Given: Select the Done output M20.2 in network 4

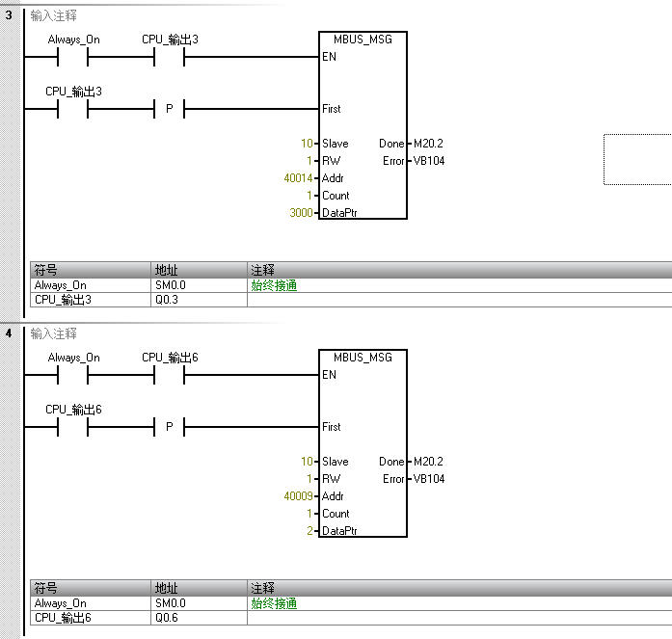Looking at the screenshot, I should pyautogui.click(x=427, y=462).
